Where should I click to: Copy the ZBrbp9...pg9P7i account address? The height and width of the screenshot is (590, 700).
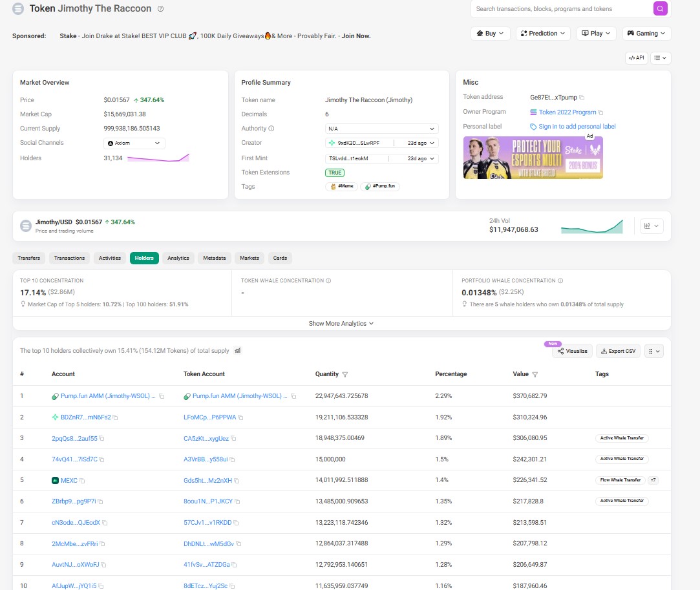pyautogui.click(x=100, y=501)
